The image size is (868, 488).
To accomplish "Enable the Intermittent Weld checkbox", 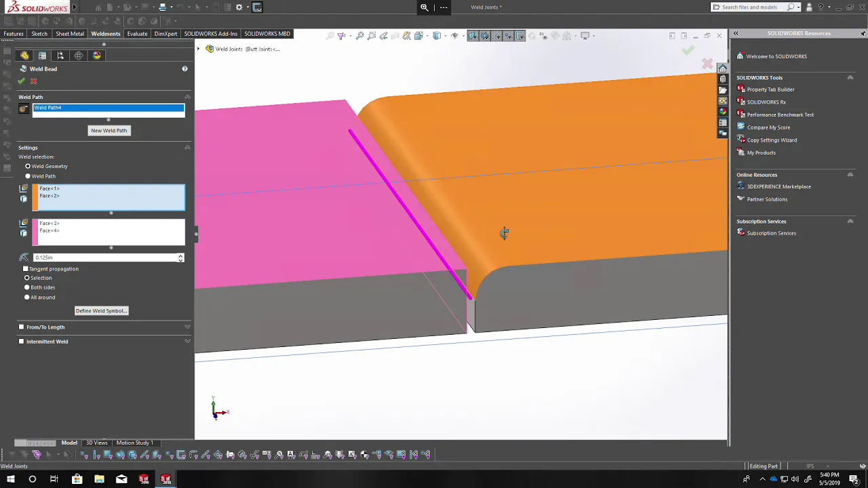I will point(21,342).
